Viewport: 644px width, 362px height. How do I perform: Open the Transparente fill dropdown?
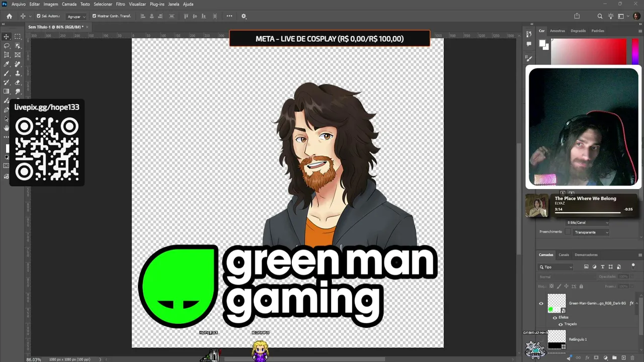(x=591, y=232)
